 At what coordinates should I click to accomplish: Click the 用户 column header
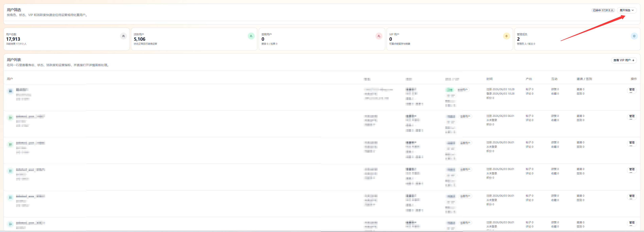tap(10, 79)
